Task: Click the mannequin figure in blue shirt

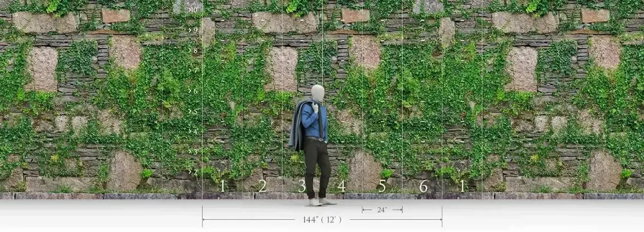Action: coord(313,145)
